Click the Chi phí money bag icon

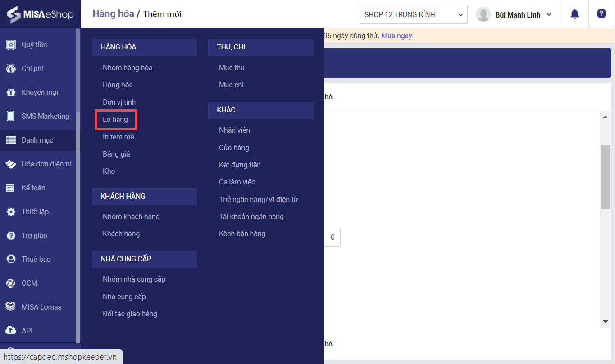click(x=10, y=69)
